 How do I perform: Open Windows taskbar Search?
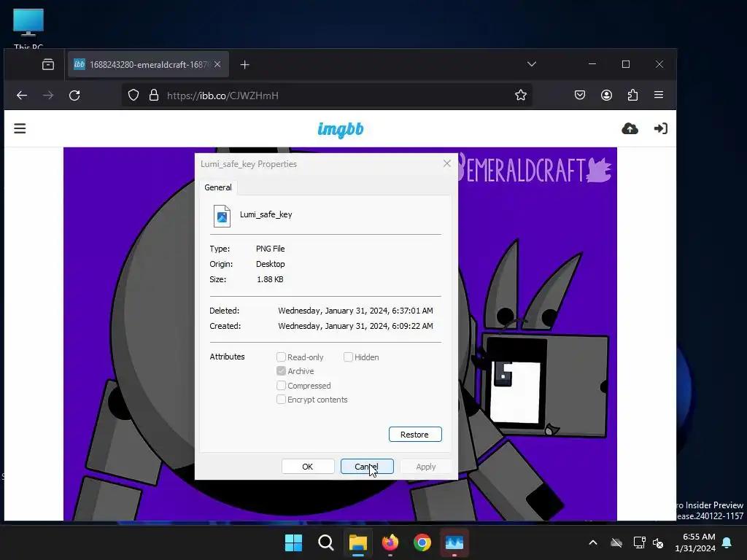pyautogui.click(x=326, y=542)
